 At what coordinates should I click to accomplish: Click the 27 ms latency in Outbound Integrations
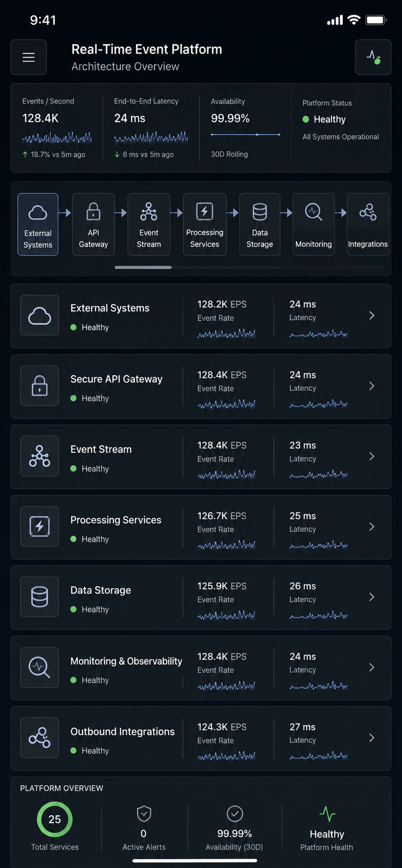coord(303,727)
